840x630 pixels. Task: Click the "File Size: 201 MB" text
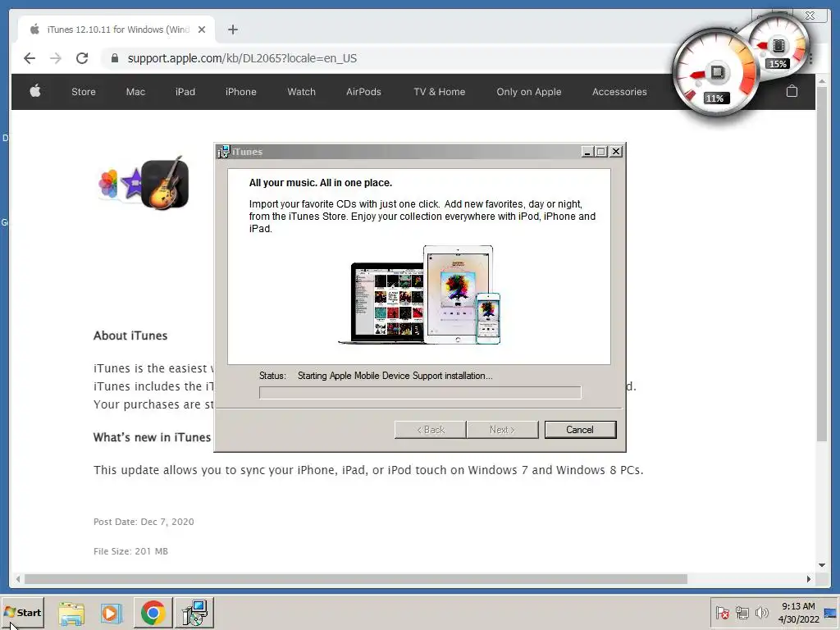tap(130, 551)
